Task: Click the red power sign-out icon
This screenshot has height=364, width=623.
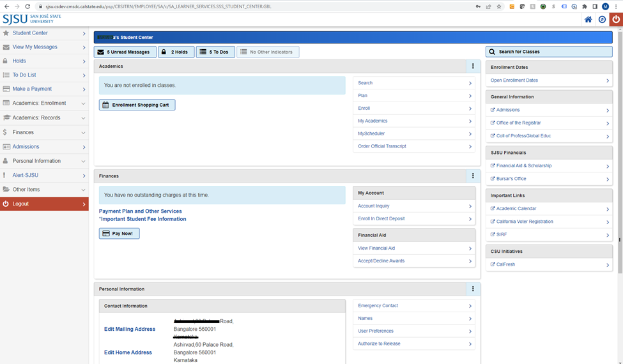Action: click(x=616, y=19)
